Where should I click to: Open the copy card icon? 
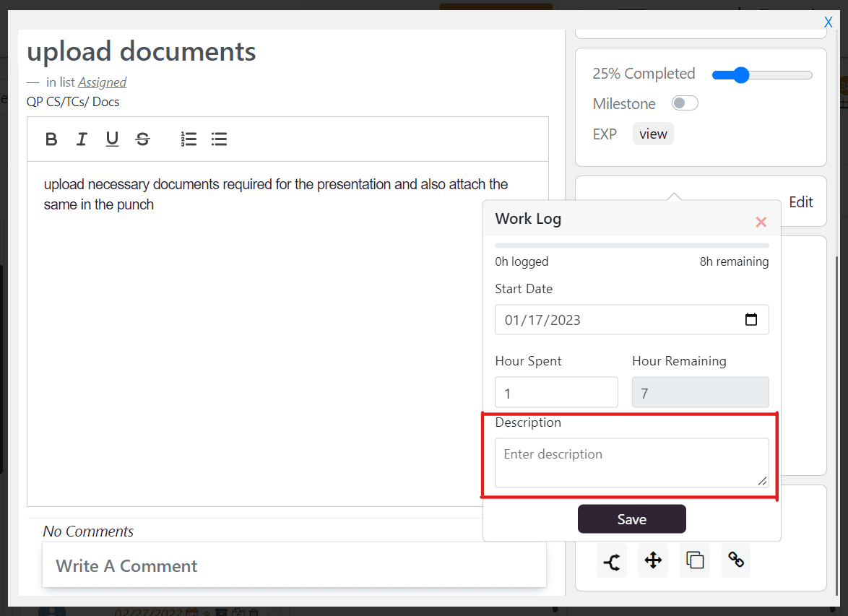point(694,560)
